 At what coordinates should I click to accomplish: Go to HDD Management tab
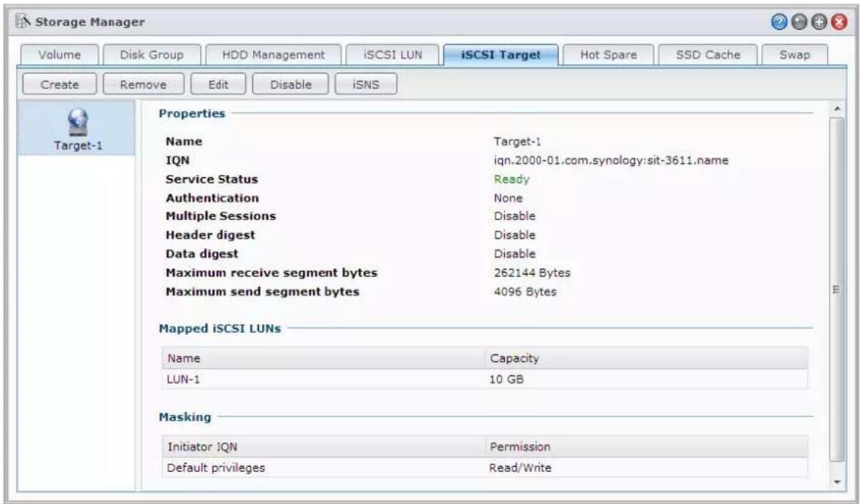point(273,55)
